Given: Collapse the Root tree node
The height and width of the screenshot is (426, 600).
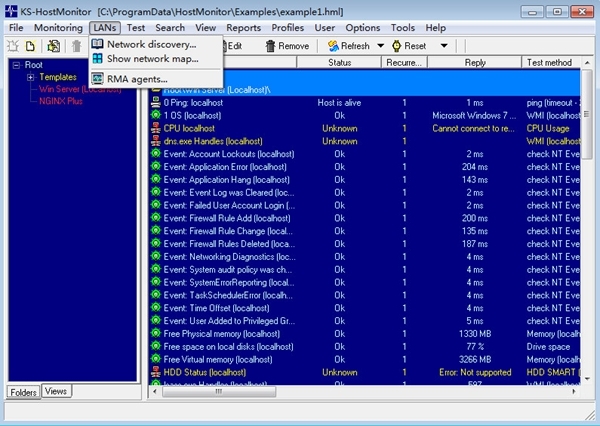Looking at the screenshot, I should click(16, 65).
